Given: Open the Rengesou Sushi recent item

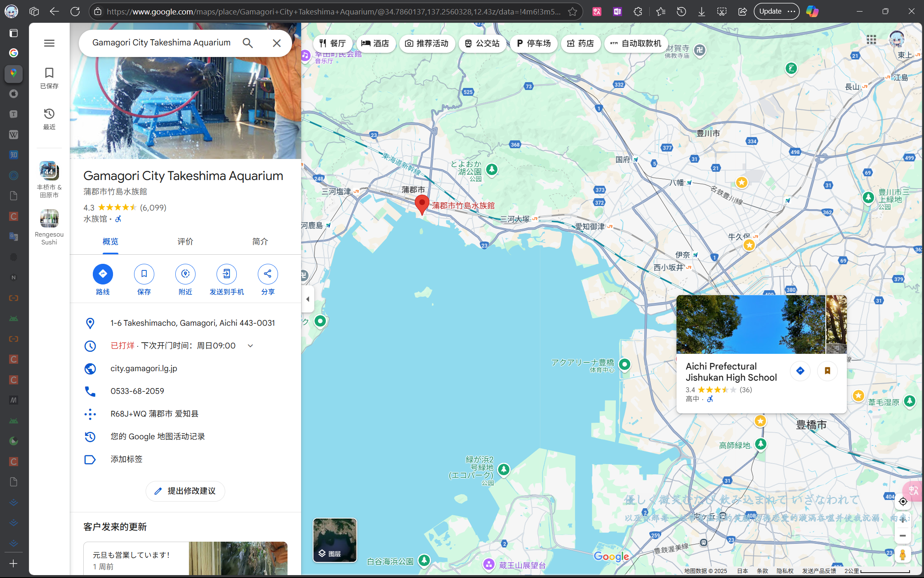Looking at the screenshot, I should point(49,227).
